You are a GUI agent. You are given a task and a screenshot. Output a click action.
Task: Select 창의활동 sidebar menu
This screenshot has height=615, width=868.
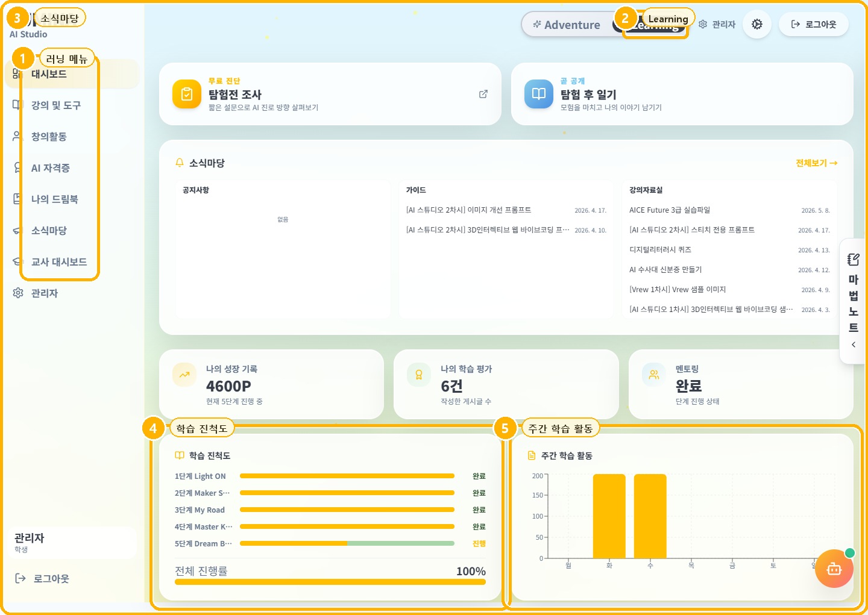click(71, 137)
